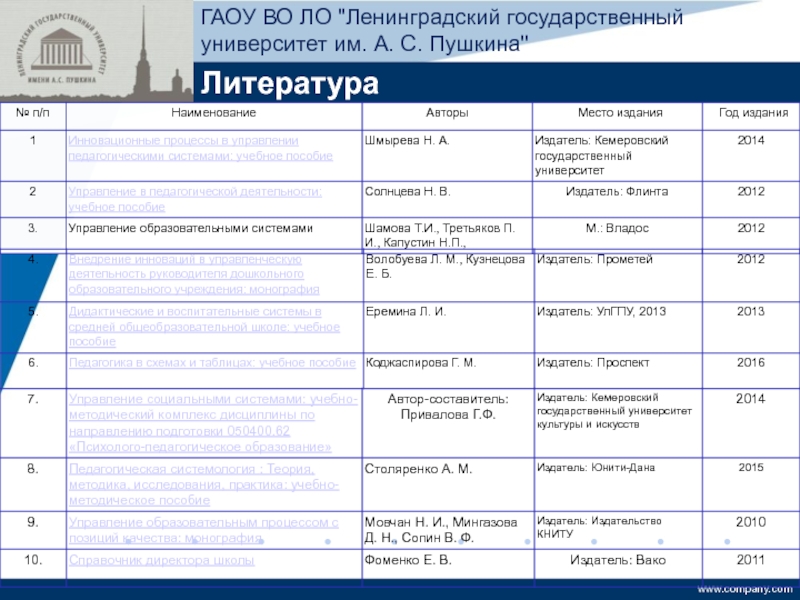The height and width of the screenshot is (600, 800).
Task: Open link Управление социальными системами
Action: (213, 423)
